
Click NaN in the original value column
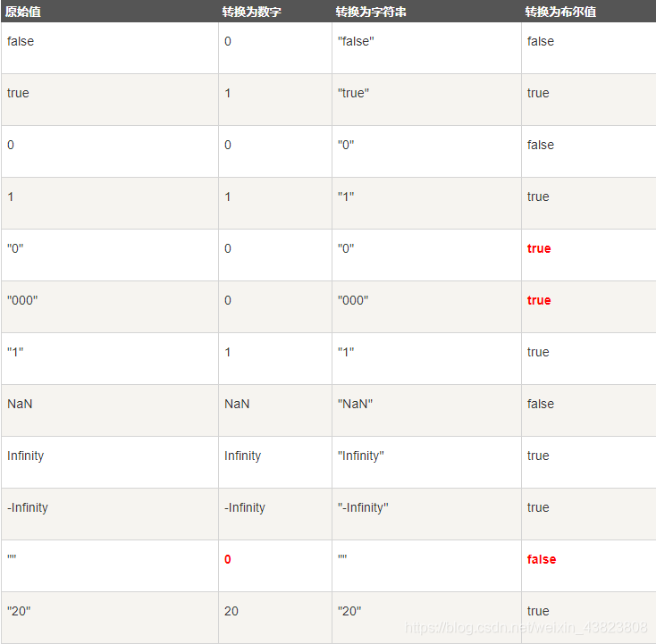(20, 404)
